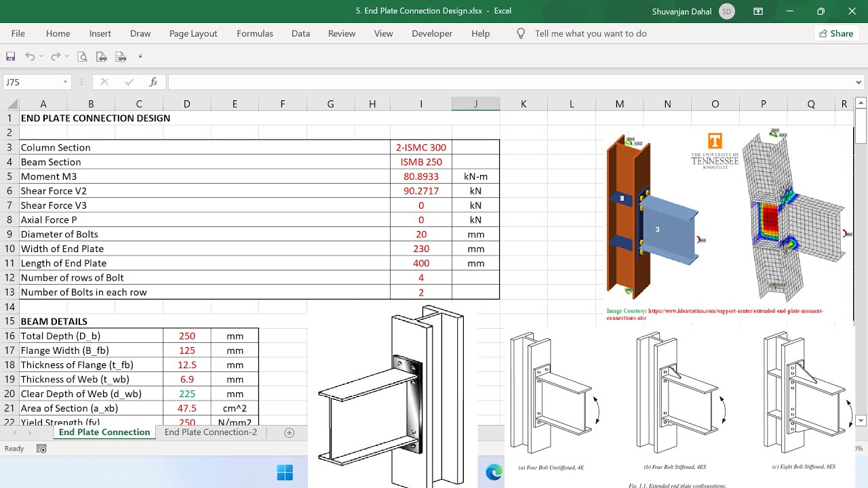Click the Enter checkmark icon in the formula bar

129,82
